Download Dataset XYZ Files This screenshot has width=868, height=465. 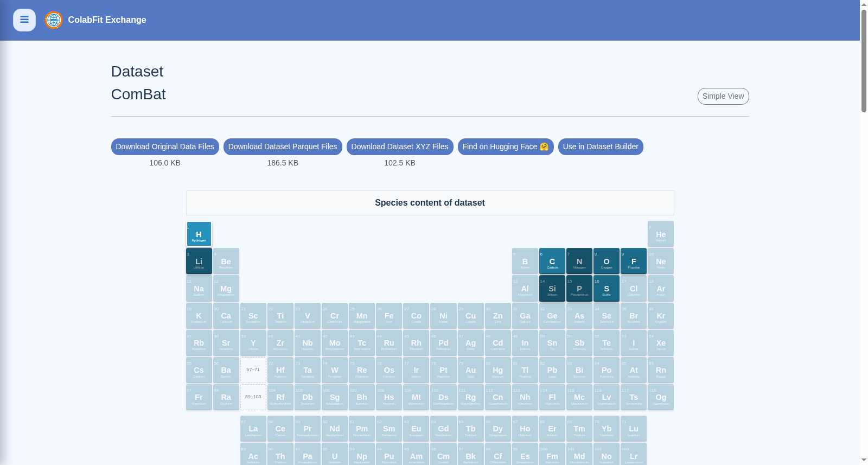click(x=400, y=146)
